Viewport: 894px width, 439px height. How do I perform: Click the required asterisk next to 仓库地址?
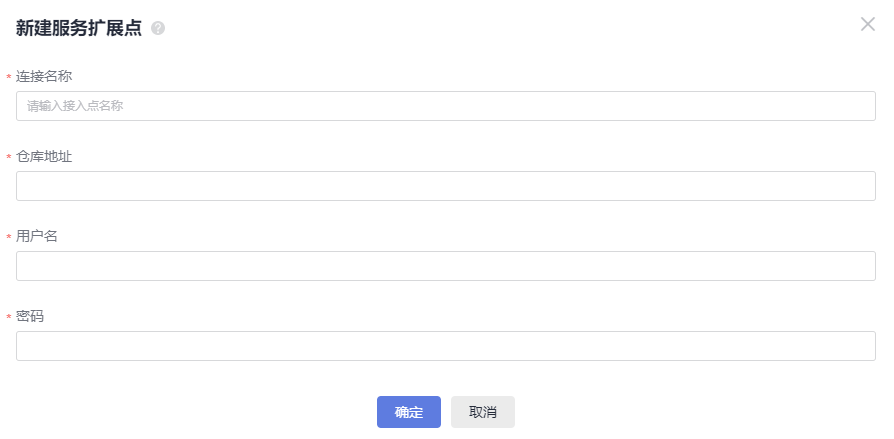pos(9,158)
